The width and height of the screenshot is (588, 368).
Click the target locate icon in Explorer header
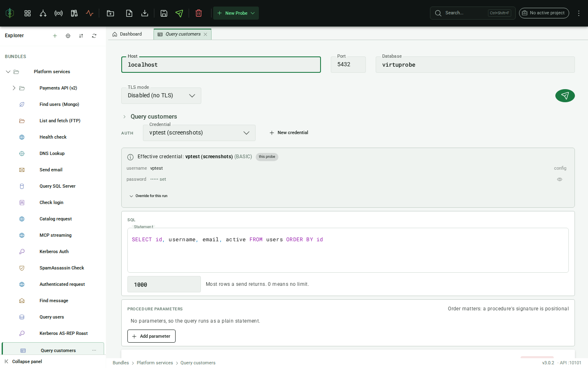[x=68, y=36]
